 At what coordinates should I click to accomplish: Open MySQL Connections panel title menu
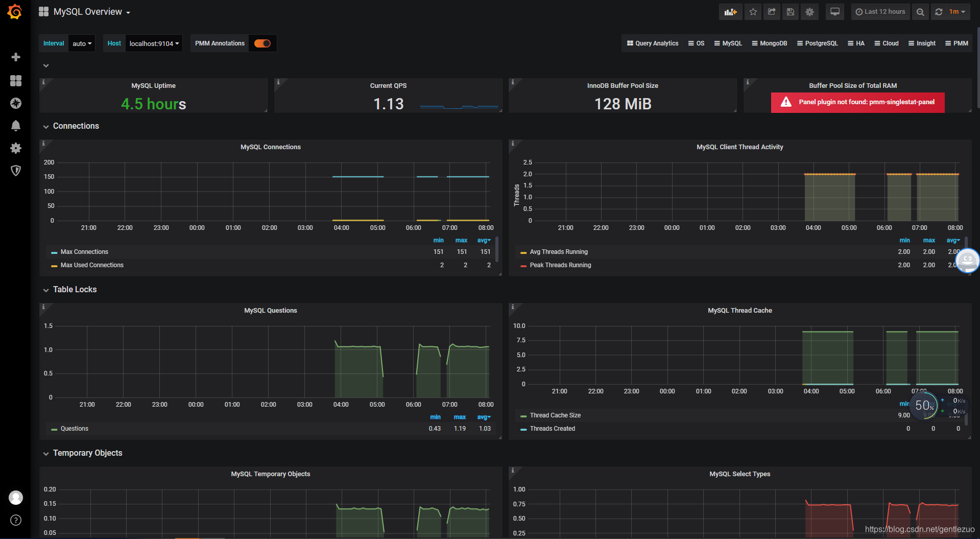click(271, 147)
